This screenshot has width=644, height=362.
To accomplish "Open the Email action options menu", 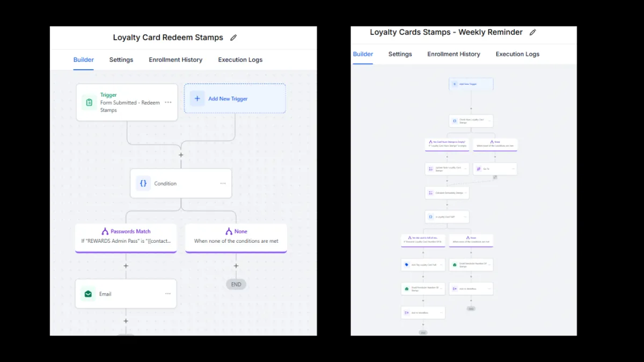I will click(x=168, y=294).
